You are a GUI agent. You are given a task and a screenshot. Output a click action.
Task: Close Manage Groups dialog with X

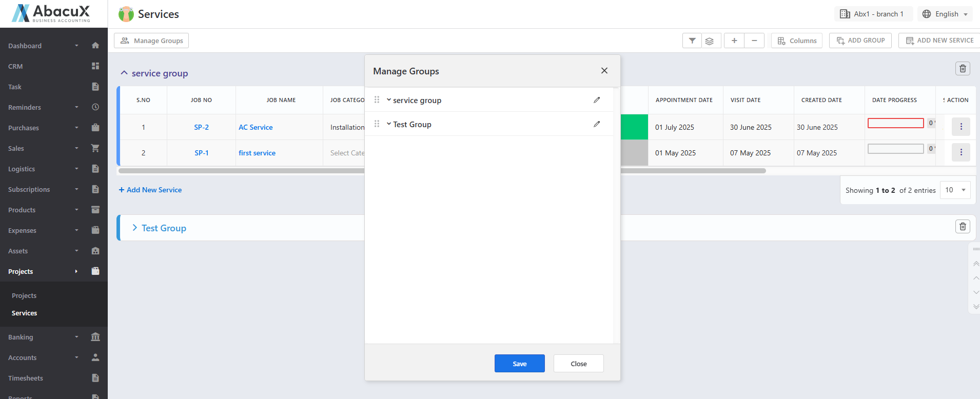click(x=604, y=71)
